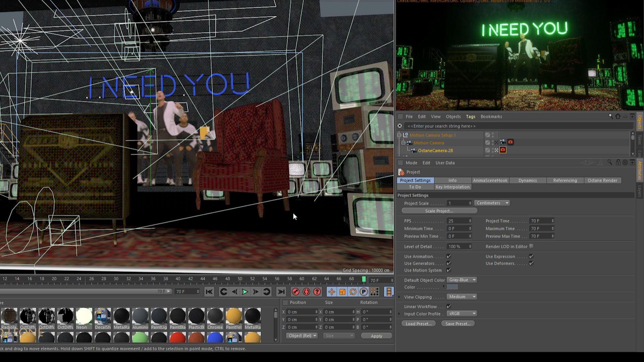Expand the Input Color Profile disclosure arrow
This screenshot has width=644, height=362.
click(x=399, y=314)
